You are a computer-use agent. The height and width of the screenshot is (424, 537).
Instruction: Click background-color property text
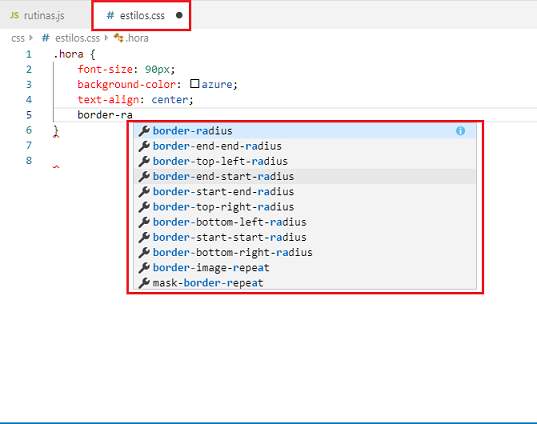coord(126,84)
